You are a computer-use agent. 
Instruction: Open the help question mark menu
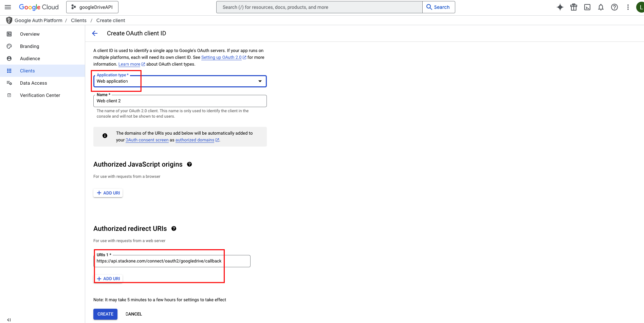pyautogui.click(x=614, y=7)
